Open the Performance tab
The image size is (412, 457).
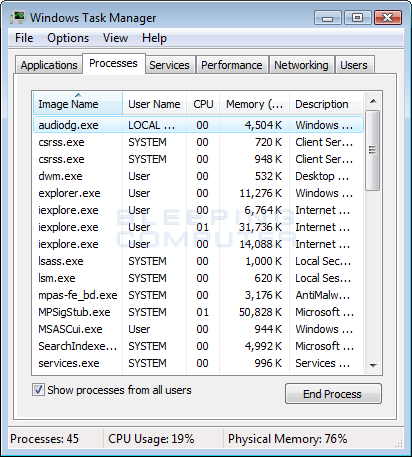tap(232, 65)
